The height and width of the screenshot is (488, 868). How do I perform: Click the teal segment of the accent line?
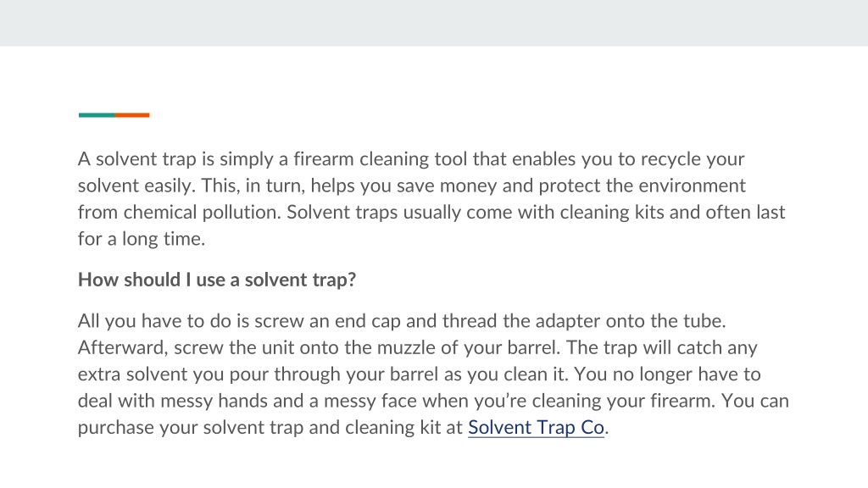(x=97, y=115)
